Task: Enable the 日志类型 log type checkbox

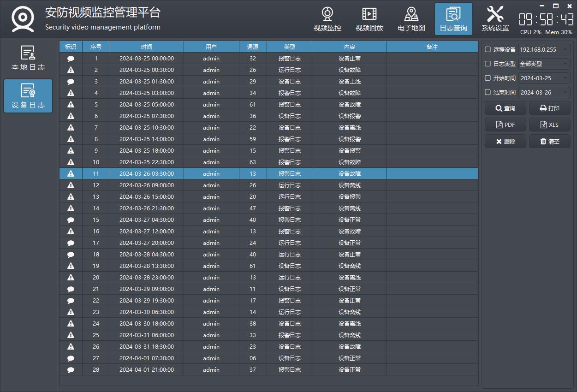Action: 488,64
